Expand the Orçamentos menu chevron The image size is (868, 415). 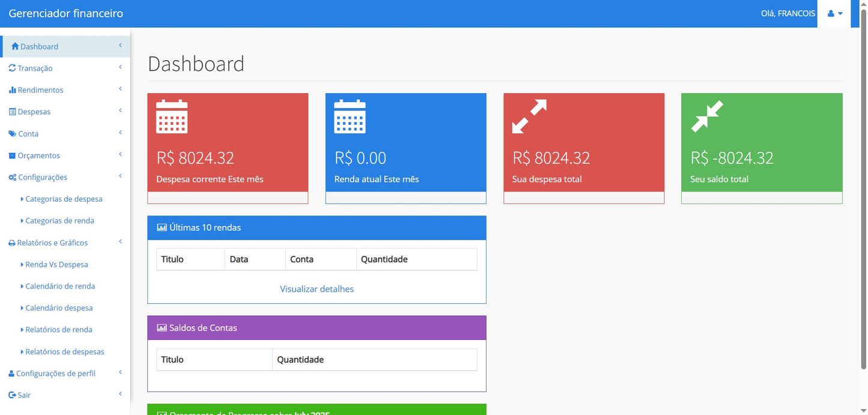click(120, 155)
